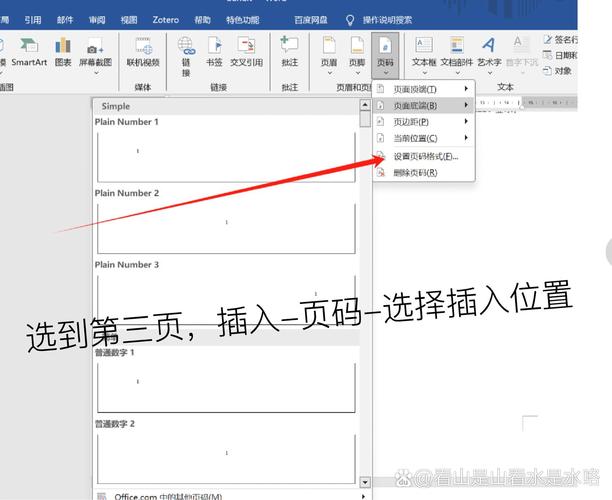Pick the 普通数字 1 thumbnail

tap(226, 388)
